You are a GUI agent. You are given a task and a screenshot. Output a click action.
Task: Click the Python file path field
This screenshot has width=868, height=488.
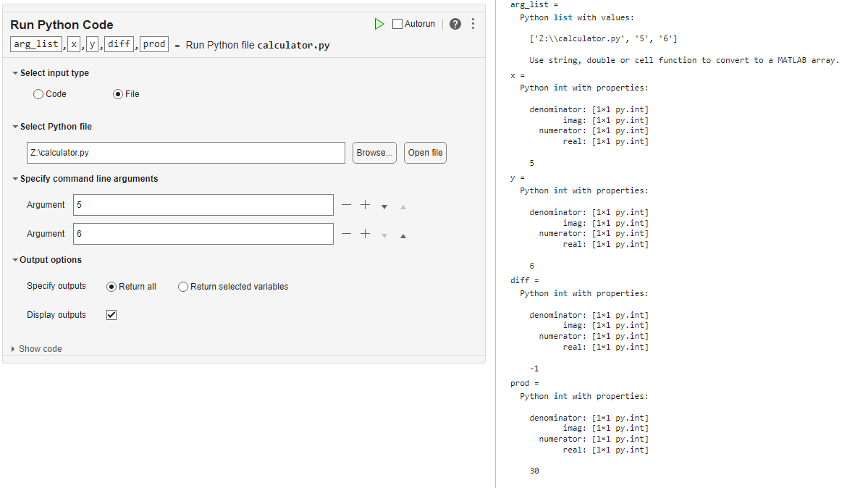point(185,153)
